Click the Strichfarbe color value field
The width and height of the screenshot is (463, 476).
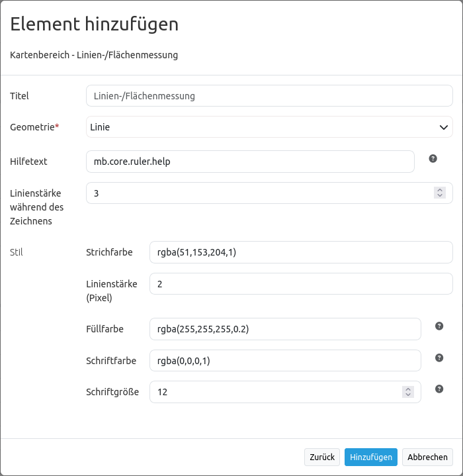[301, 252]
